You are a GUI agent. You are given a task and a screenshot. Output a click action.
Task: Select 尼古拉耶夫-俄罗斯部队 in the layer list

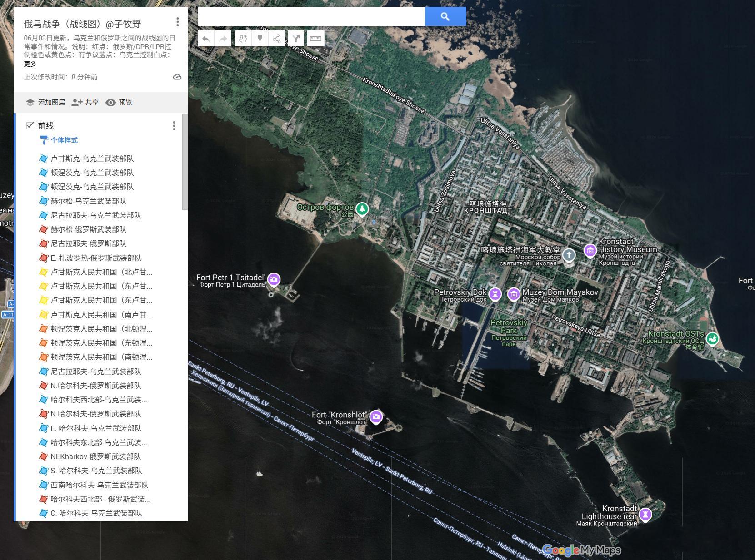pos(89,243)
